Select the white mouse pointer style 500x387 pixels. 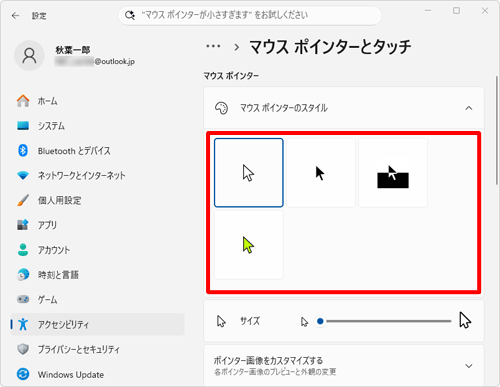point(249,173)
